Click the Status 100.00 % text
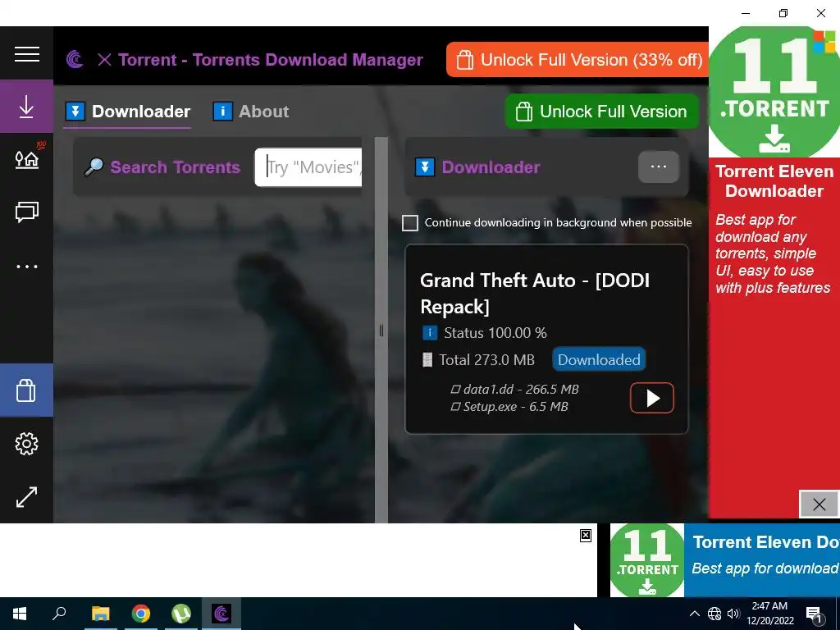 point(495,333)
